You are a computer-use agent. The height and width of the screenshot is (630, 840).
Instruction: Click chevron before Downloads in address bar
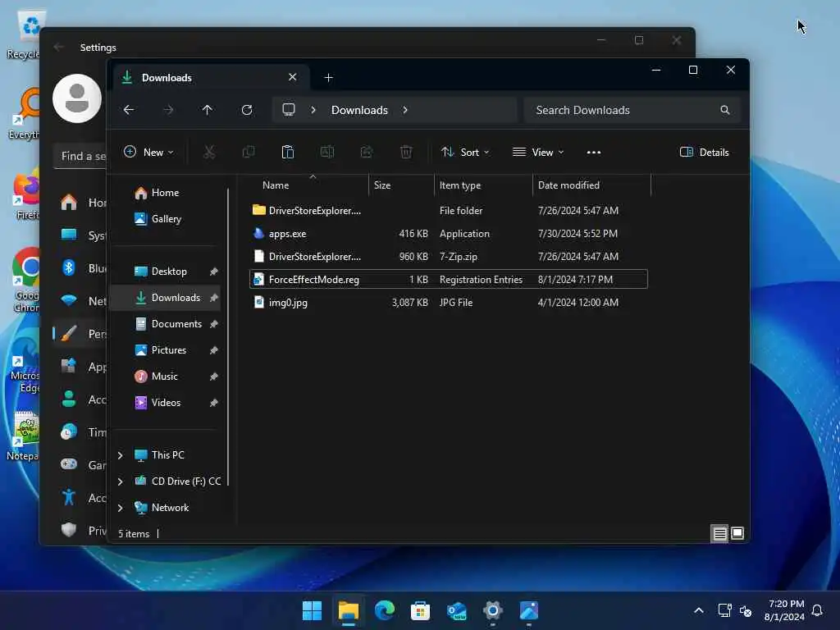[313, 110]
